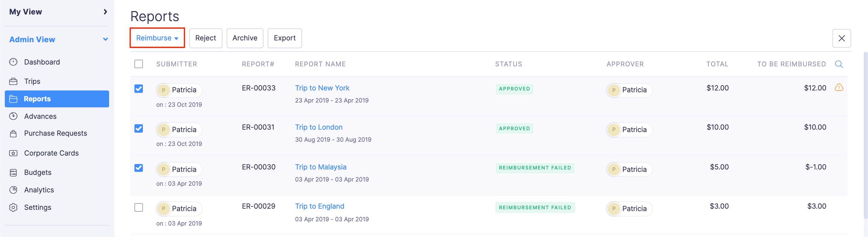Uncheck the Trip to New York report
Screen dimensions: 868x237
[x=139, y=89]
